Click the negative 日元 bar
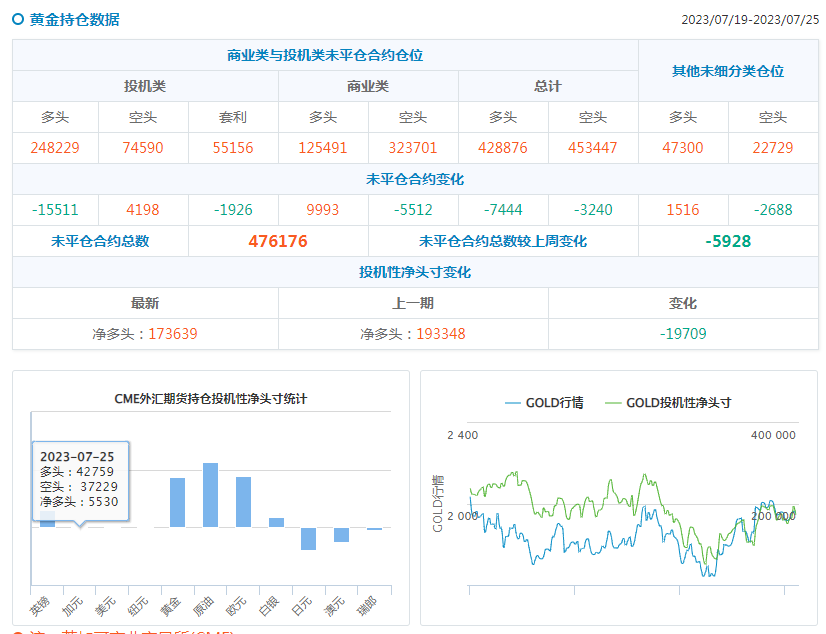Viewport: 826px width, 634px height. click(308, 538)
